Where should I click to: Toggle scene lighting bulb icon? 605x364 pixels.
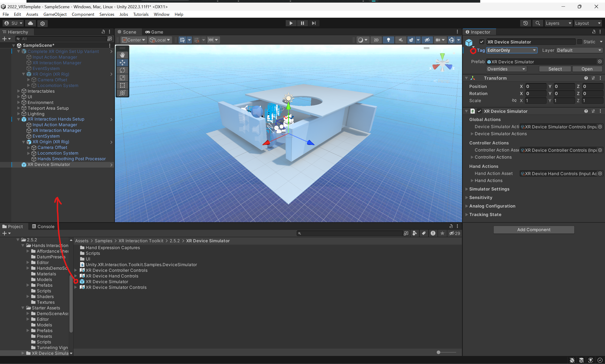click(388, 40)
